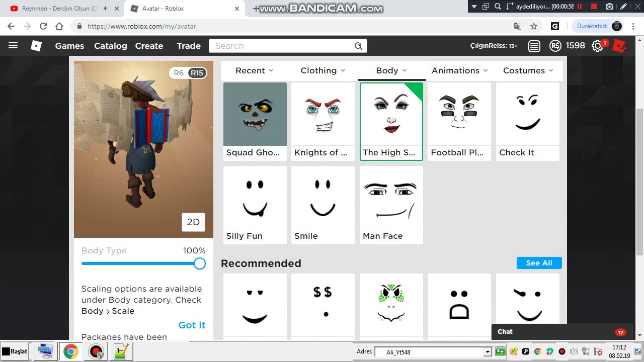
Task: Switch avatar rig to R6
Action: click(x=179, y=73)
